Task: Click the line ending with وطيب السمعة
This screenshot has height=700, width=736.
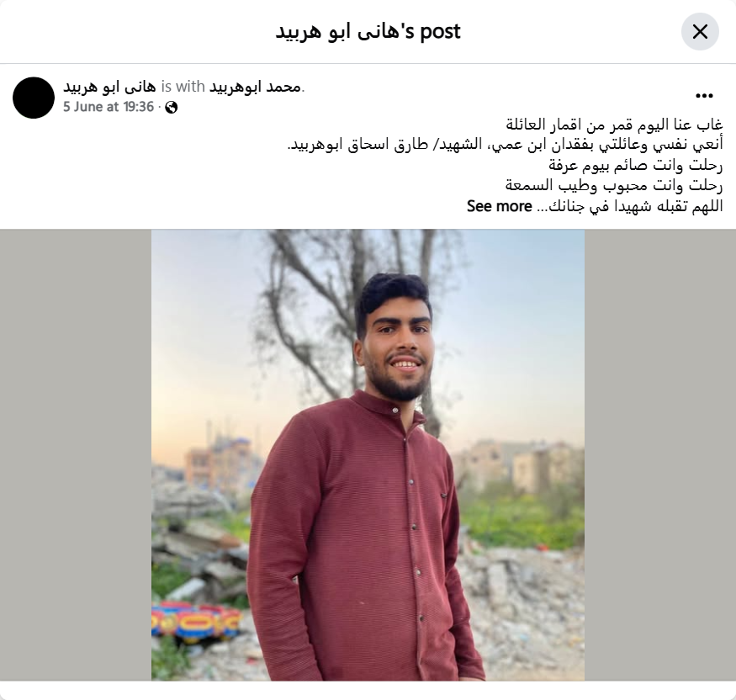Action: pyautogui.click(x=614, y=185)
